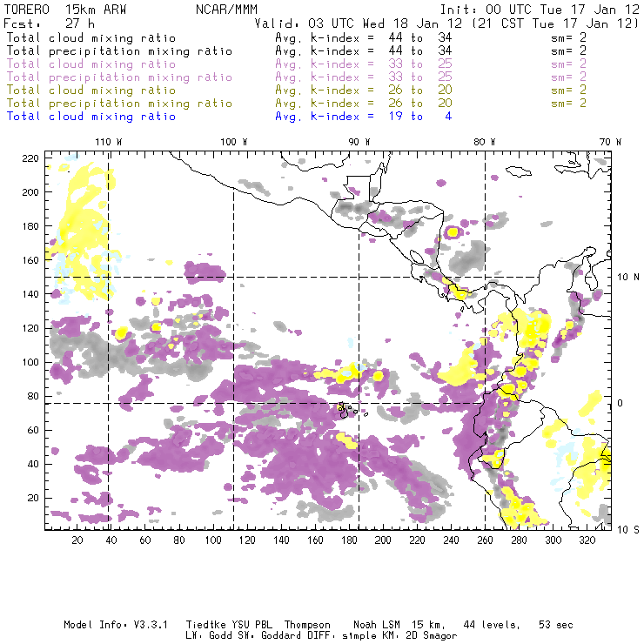Select the y-axis tick label '180'

coord(30,226)
